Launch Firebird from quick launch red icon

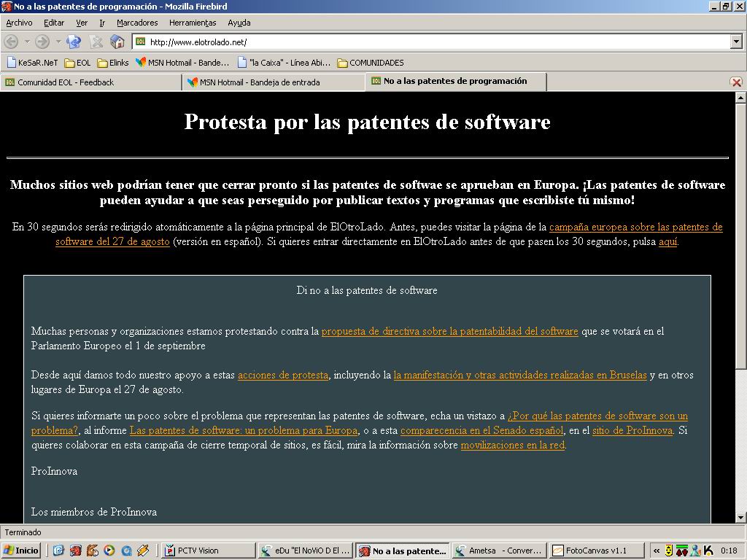75,551
